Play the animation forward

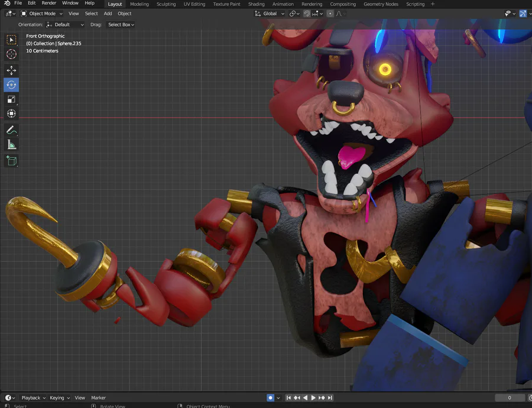313,398
